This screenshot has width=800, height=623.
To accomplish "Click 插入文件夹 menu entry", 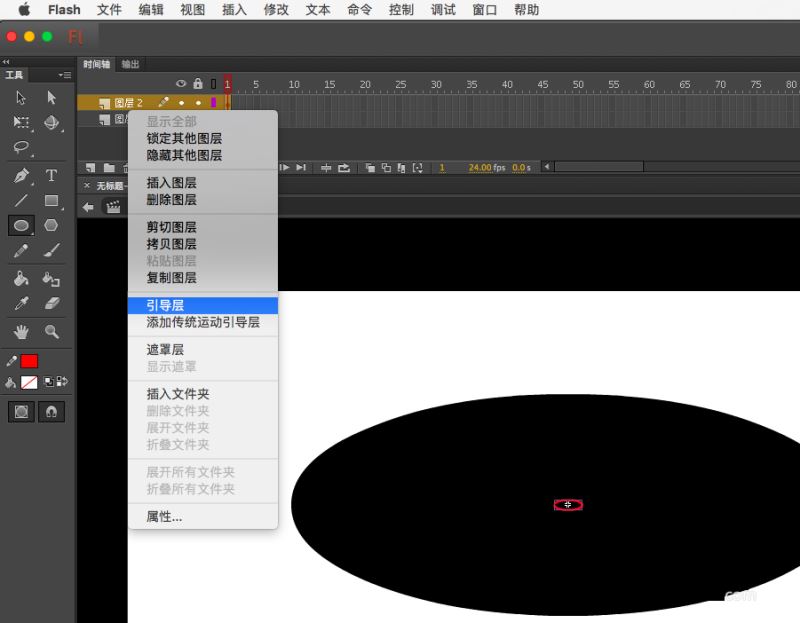I will tap(203, 394).
